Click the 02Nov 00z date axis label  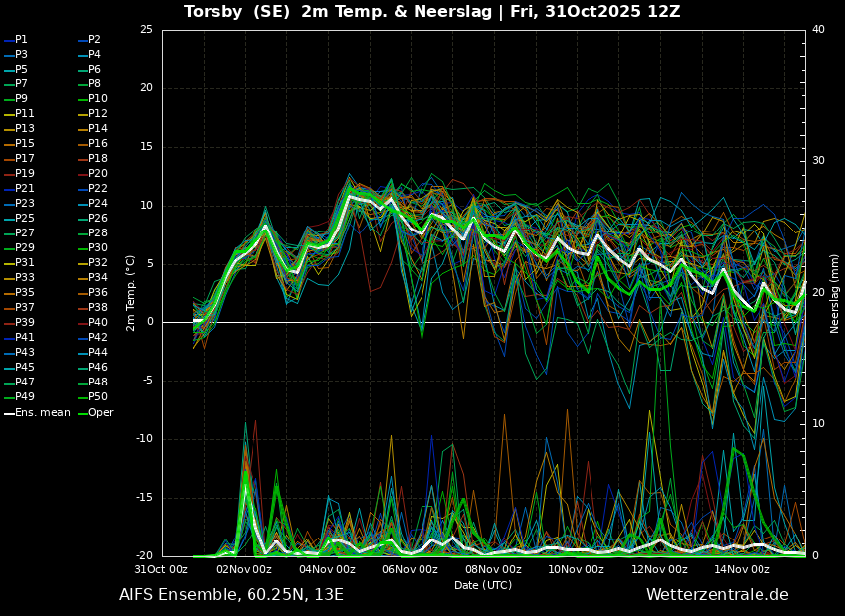(x=245, y=569)
